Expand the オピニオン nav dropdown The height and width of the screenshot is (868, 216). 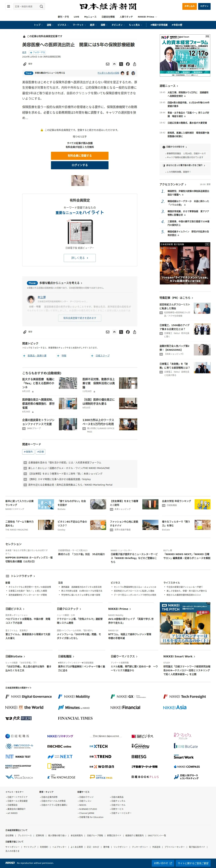point(118,25)
